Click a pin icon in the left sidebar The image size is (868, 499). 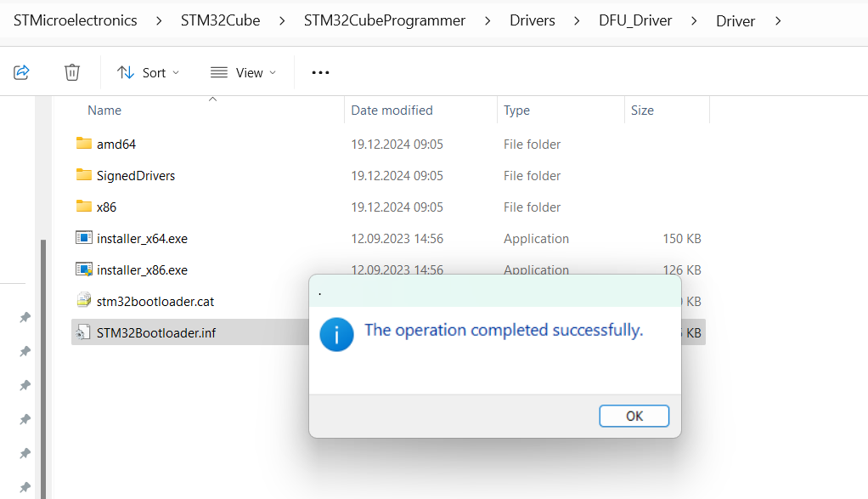point(25,317)
